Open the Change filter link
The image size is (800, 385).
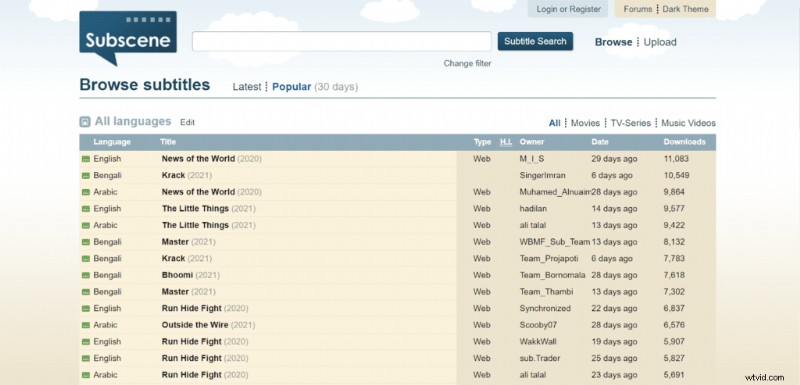pos(467,63)
